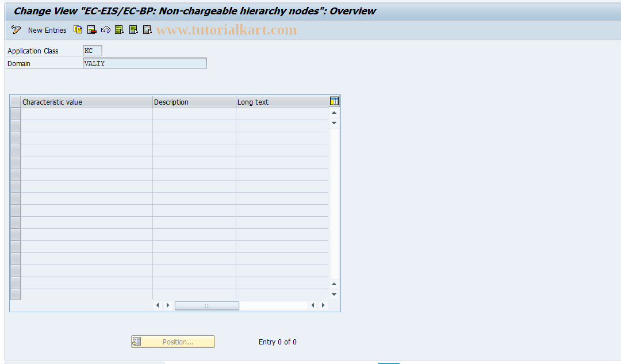Click the Domain input field showing VALTY
This screenshot has height=364, width=621.
(144, 63)
